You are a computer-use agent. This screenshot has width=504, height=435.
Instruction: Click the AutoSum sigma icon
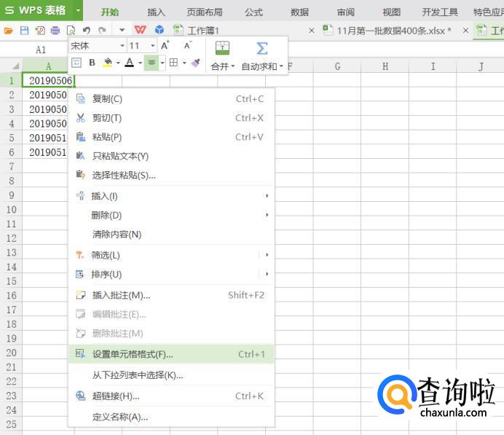coord(262,49)
